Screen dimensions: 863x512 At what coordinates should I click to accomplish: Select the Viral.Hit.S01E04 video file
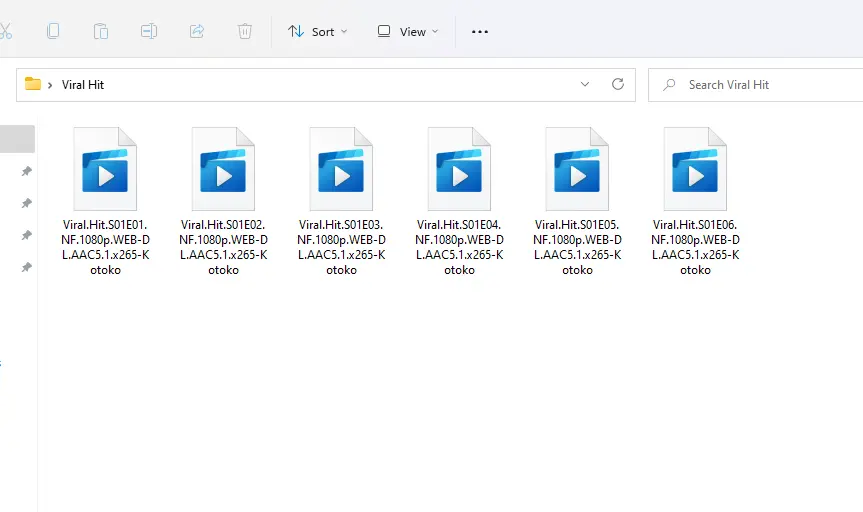point(459,201)
